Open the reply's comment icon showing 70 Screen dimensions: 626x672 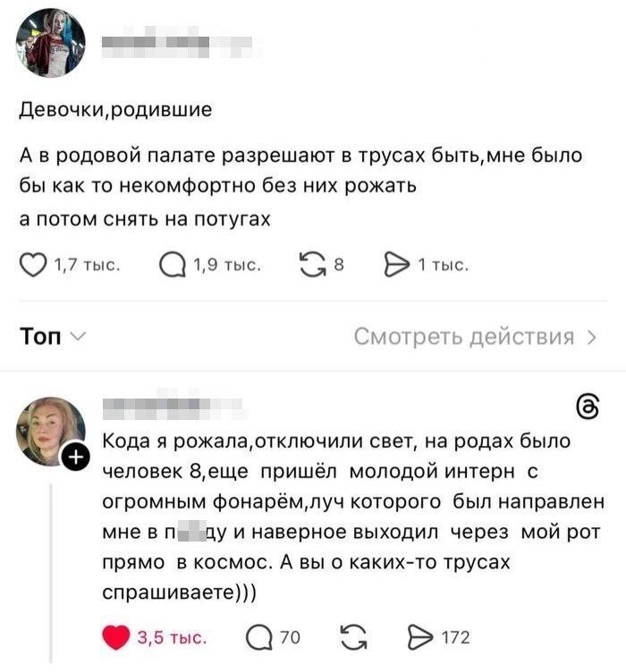[x=258, y=638]
